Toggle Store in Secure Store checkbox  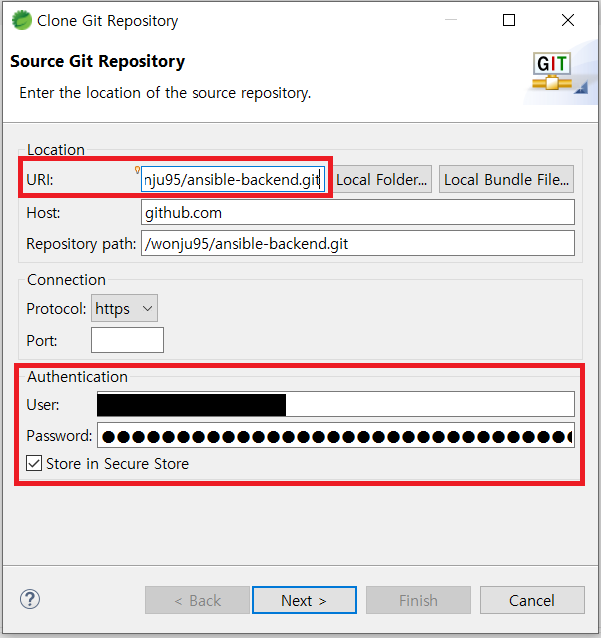click(x=34, y=463)
